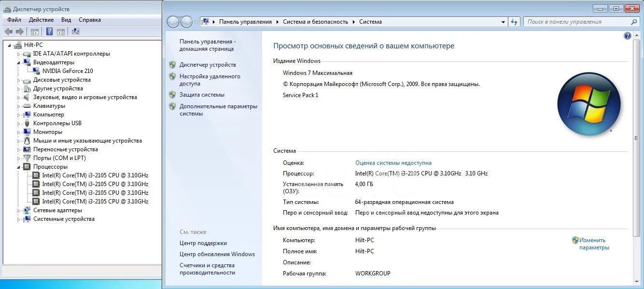The width and height of the screenshot is (644, 289).
Task: Click the shield icon next to Диспетчер устройств
Action: coord(172,65)
